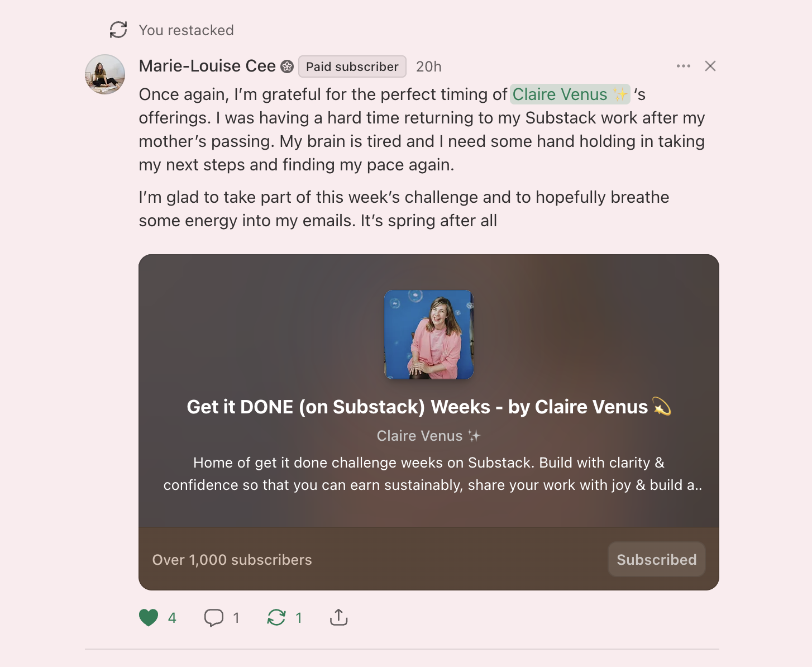Click the Paid subscriber badge
Screen dimensions: 812x667
[x=352, y=66]
